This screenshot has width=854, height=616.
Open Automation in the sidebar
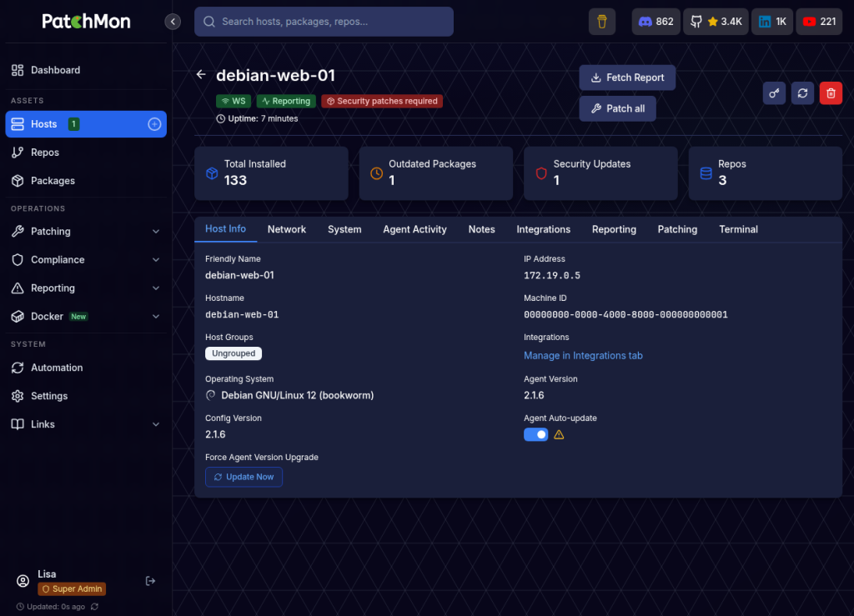(86, 368)
